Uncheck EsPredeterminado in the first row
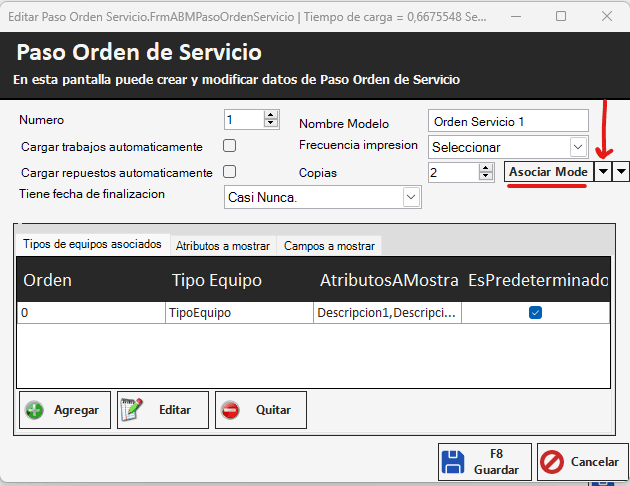This screenshot has height=486, width=630. (535, 313)
